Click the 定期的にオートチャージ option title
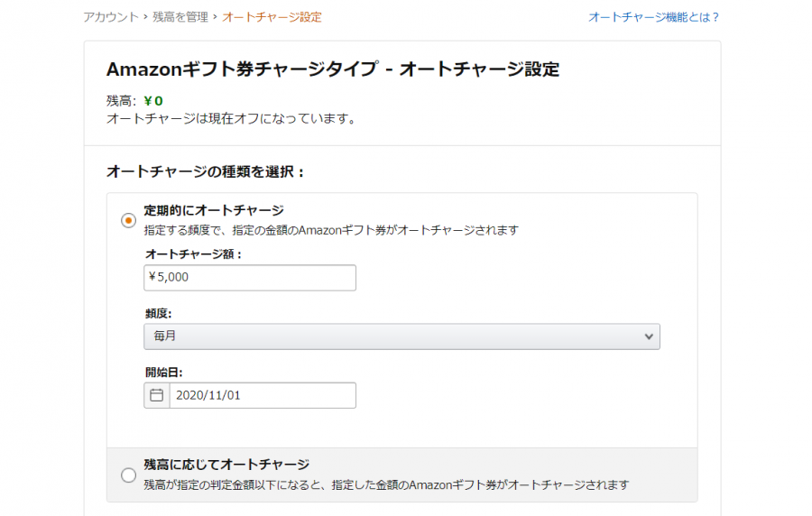The image size is (812, 516). point(214,210)
